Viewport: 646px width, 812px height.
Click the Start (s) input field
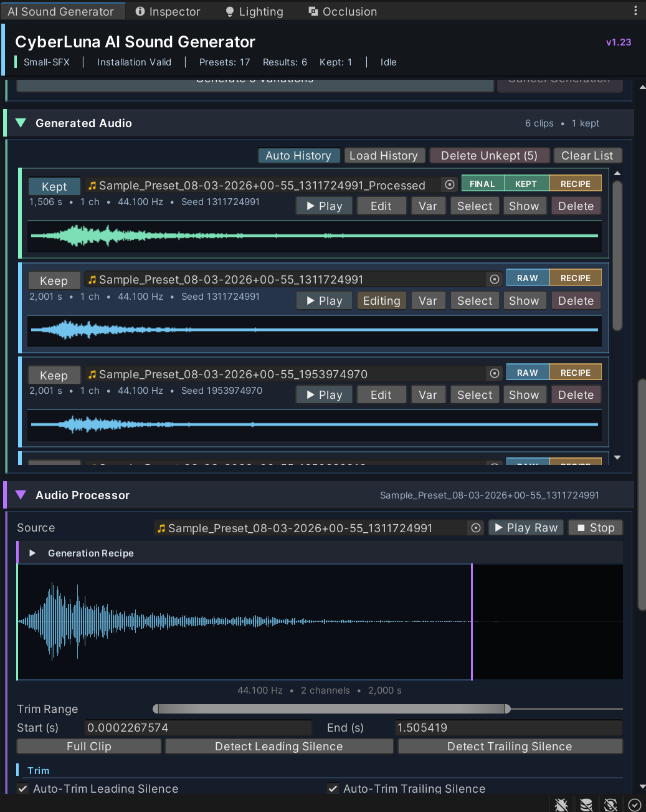click(x=198, y=727)
